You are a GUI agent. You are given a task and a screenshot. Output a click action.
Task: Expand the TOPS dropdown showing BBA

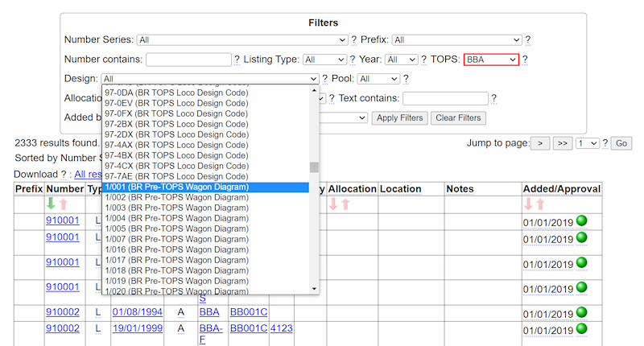(491, 60)
